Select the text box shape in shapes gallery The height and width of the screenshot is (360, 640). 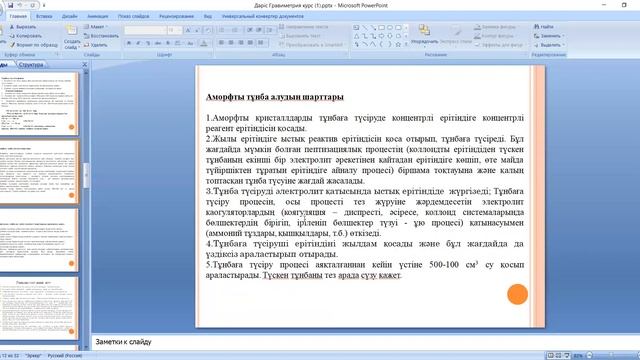(356, 28)
